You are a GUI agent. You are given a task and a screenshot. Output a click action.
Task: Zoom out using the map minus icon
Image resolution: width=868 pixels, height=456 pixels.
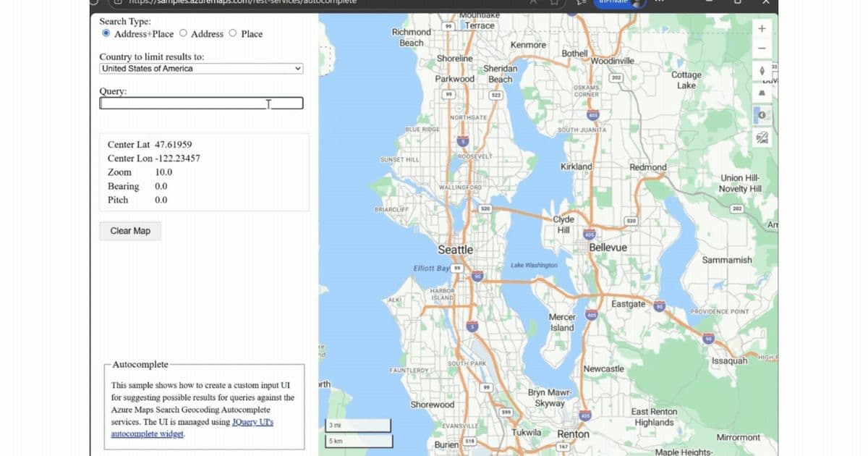(761, 46)
